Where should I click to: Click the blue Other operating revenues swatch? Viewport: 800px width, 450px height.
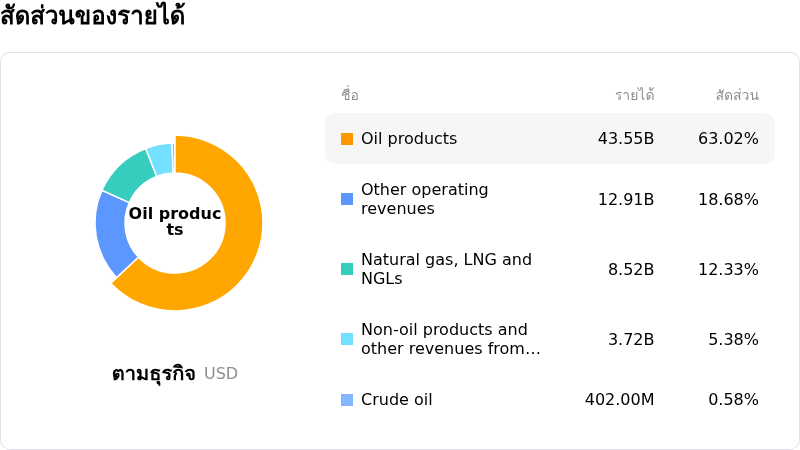(347, 199)
